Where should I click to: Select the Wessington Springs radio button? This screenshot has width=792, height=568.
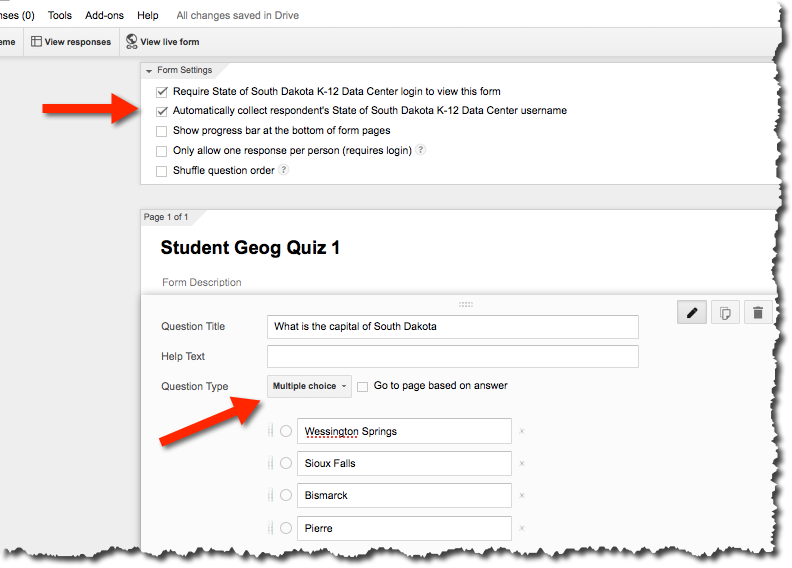tap(286, 431)
